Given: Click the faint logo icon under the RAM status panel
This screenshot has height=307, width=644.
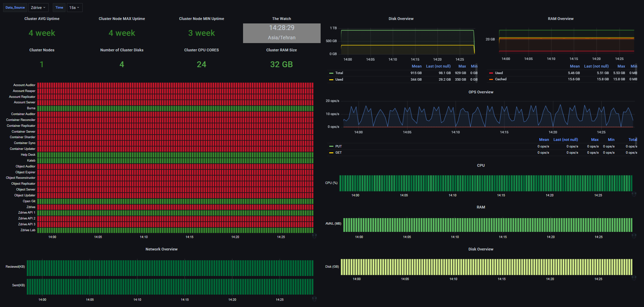Looking at the screenshot, I should (634, 236).
